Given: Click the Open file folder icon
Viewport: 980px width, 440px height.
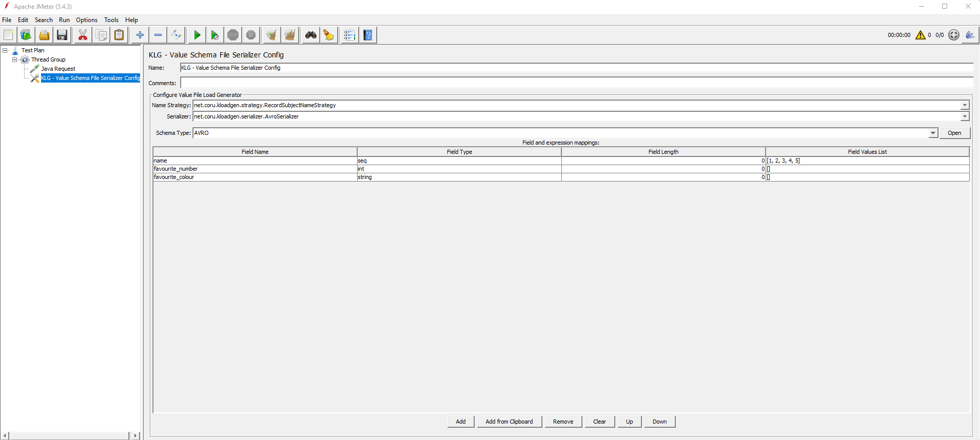Looking at the screenshot, I should point(44,35).
